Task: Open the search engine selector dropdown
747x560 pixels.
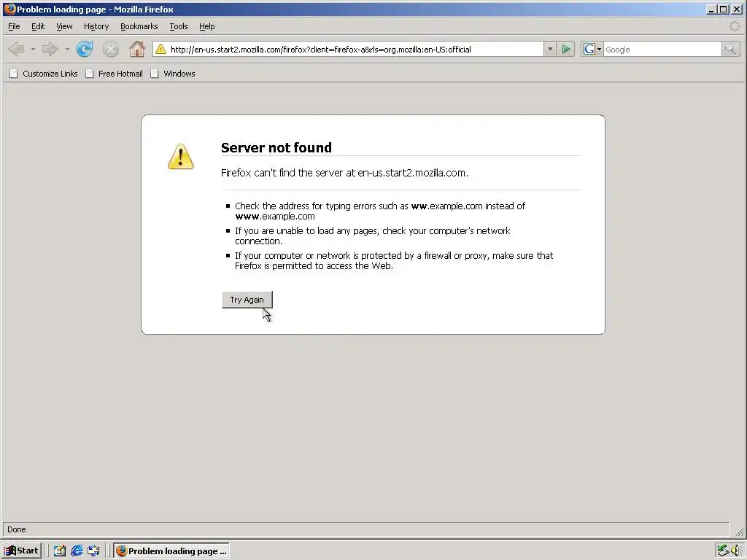Action: pos(599,49)
